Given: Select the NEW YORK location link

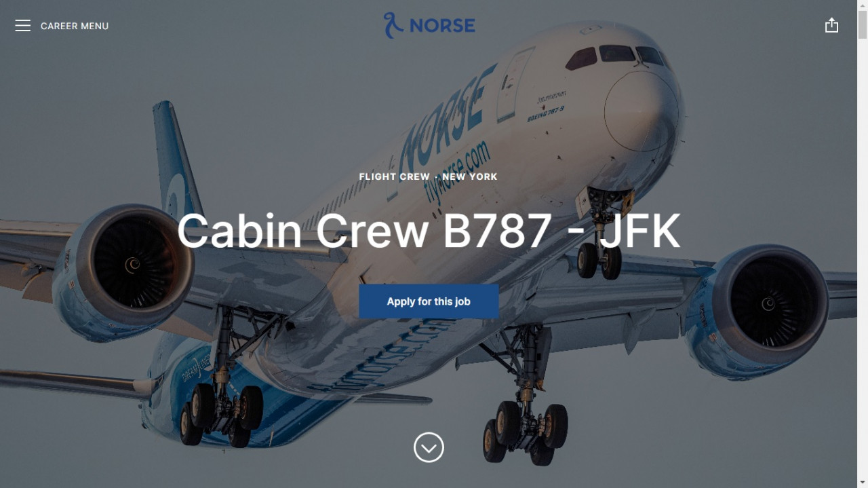Looking at the screenshot, I should click(x=470, y=176).
